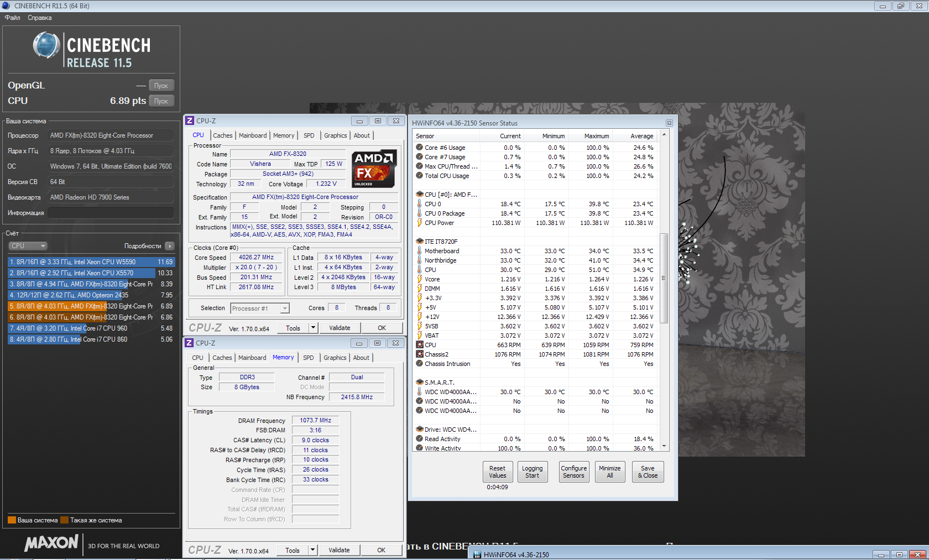Open the Tools dropdown arrow in upper CPU-Z

pyautogui.click(x=313, y=328)
